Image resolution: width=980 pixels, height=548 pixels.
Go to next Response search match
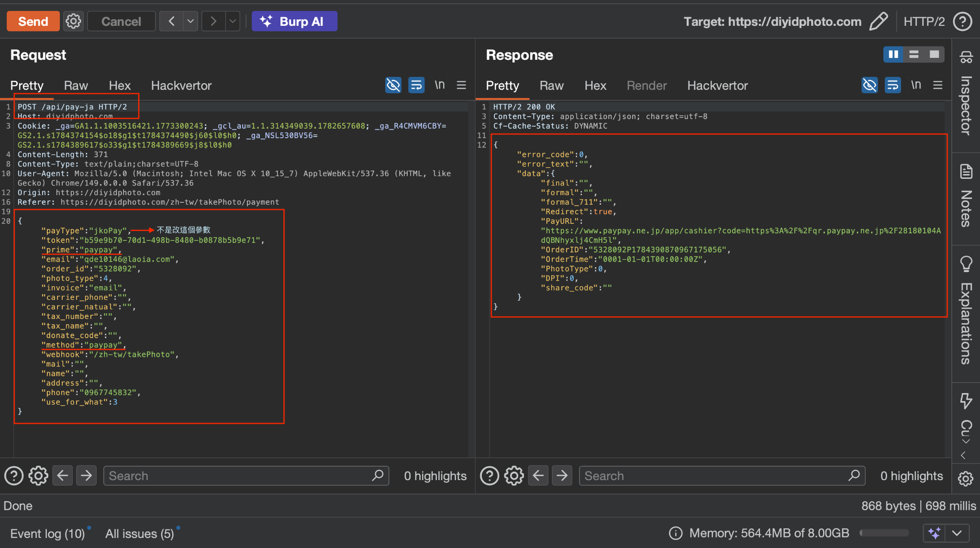(562, 476)
